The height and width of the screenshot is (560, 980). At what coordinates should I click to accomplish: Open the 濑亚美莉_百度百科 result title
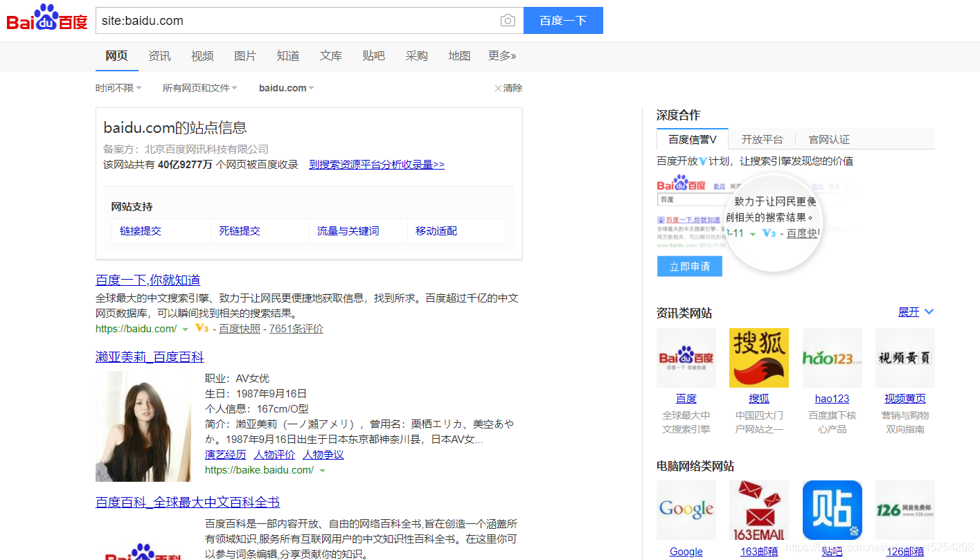[150, 357]
